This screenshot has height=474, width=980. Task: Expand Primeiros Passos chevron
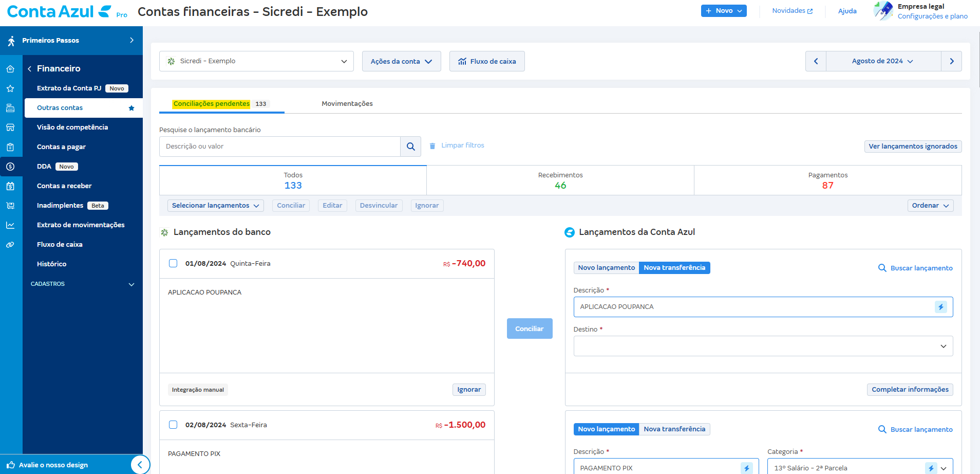tap(131, 40)
